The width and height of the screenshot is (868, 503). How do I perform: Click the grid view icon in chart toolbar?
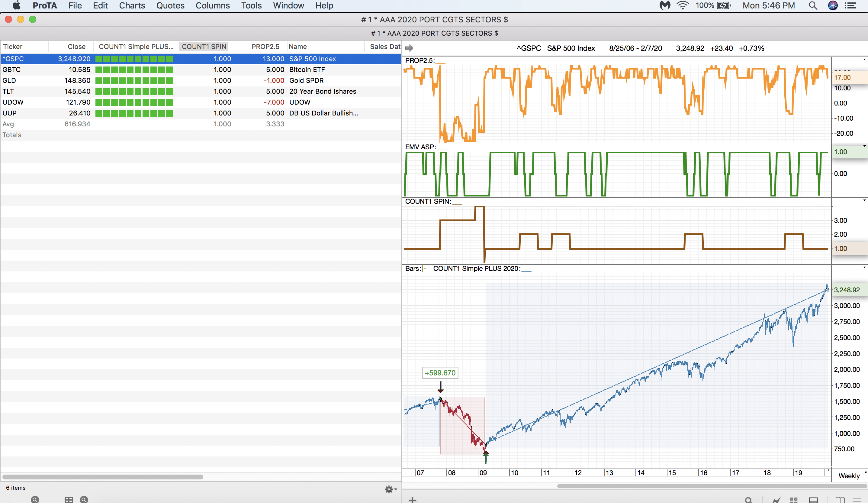(x=794, y=500)
